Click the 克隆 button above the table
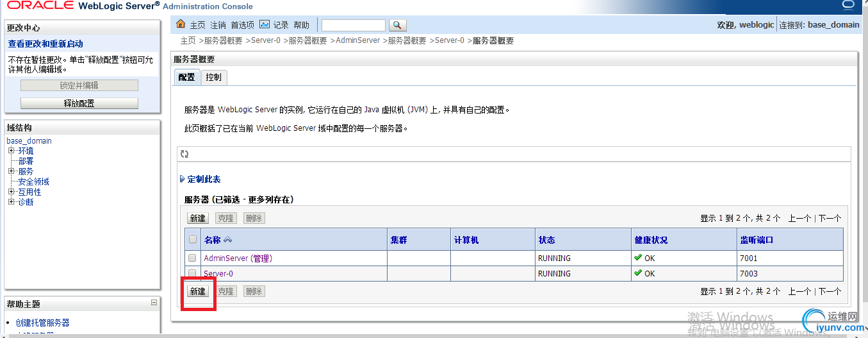 [x=225, y=218]
